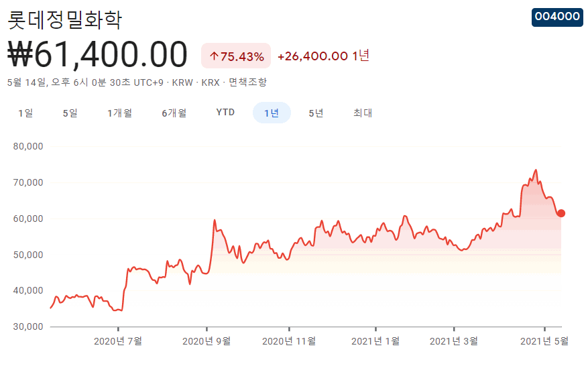Click the 40,000 y-axis label
The image size is (588, 366).
[x=28, y=291]
